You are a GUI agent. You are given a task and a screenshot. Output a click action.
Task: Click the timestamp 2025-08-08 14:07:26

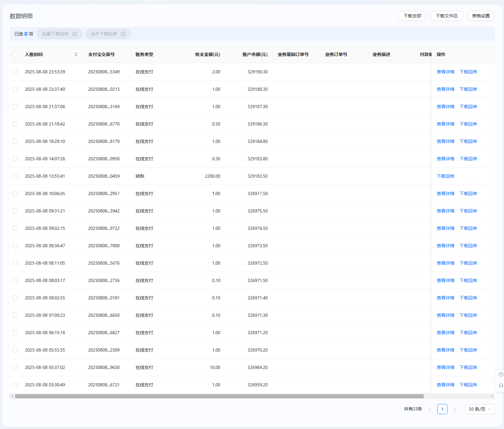coord(45,159)
